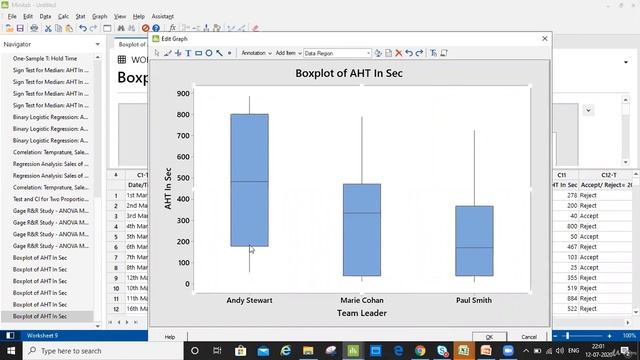The image size is (640, 360).
Task: Select the Text annotation tool
Action: pos(188,53)
